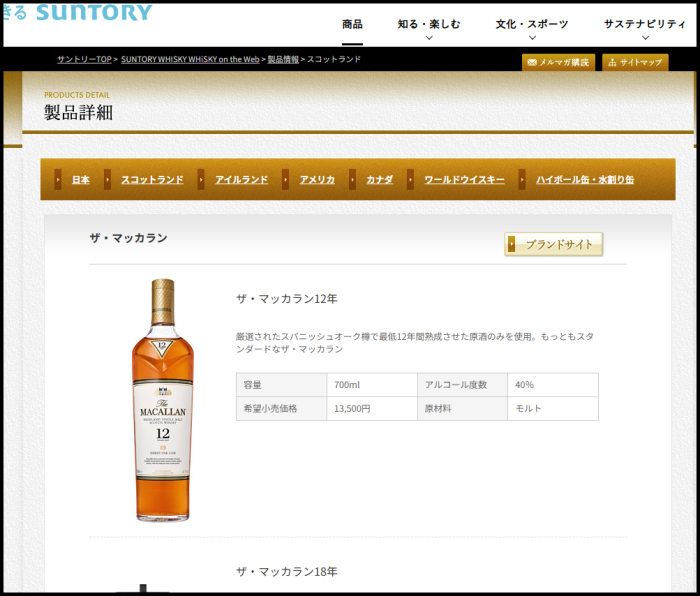The image size is (700, 596).
Task: Select the カナダ category tab
Action: click(x=379, y=180)
